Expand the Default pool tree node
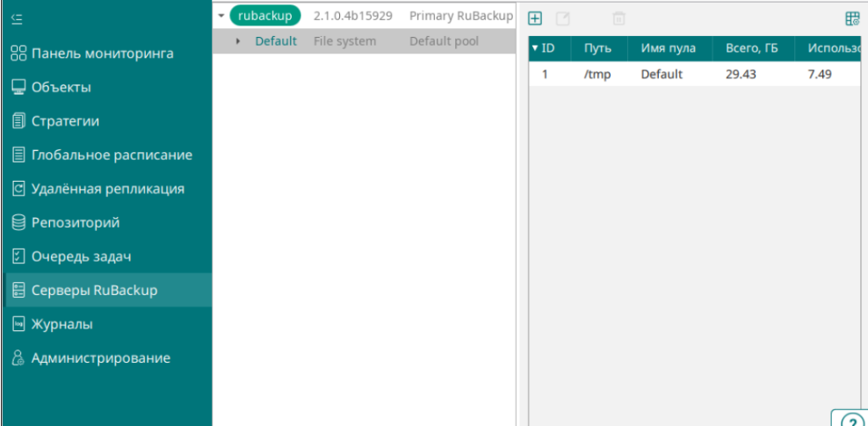Viewport: 868px width, 426px height. 238,41
